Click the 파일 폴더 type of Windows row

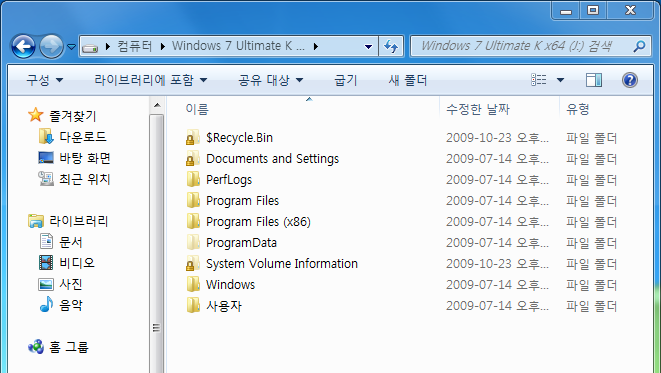coord(591,285)
